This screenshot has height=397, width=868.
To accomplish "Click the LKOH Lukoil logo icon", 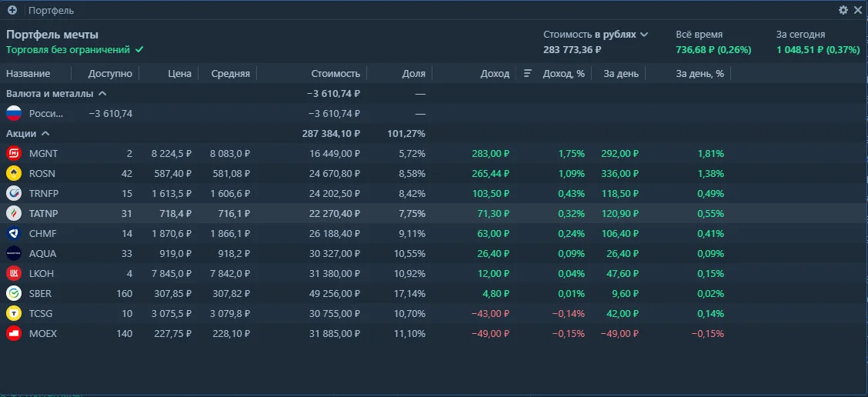I will click(14, 273).
